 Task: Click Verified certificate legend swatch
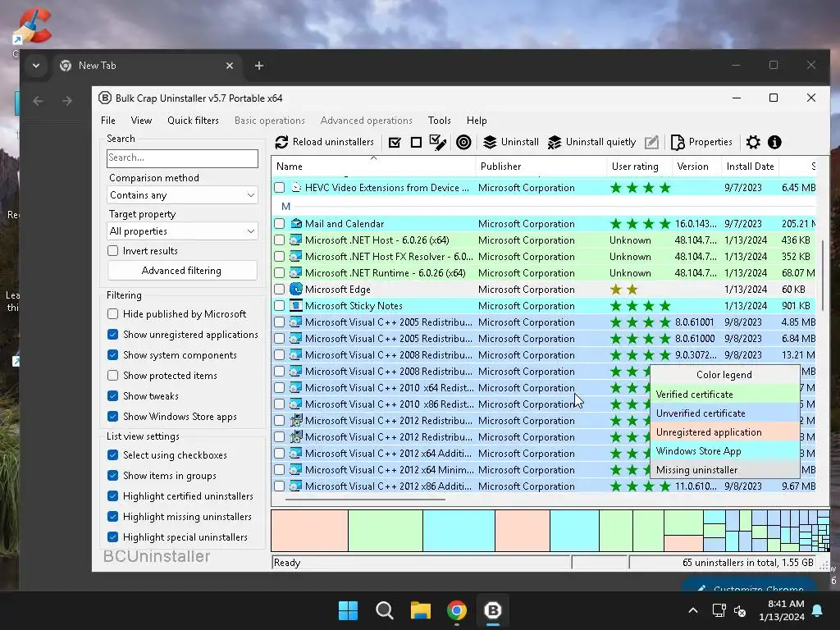pos(724,395)
